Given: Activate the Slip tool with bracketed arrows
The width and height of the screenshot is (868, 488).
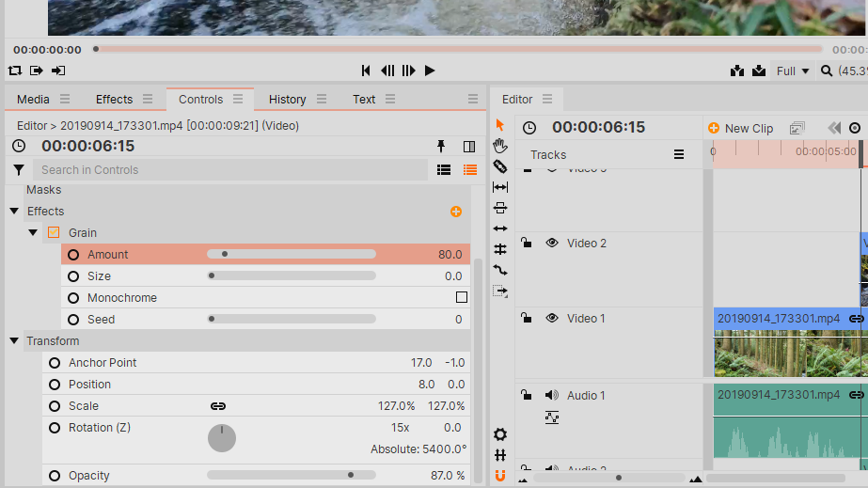Looking at the screenshot, I should pos(500,187).
